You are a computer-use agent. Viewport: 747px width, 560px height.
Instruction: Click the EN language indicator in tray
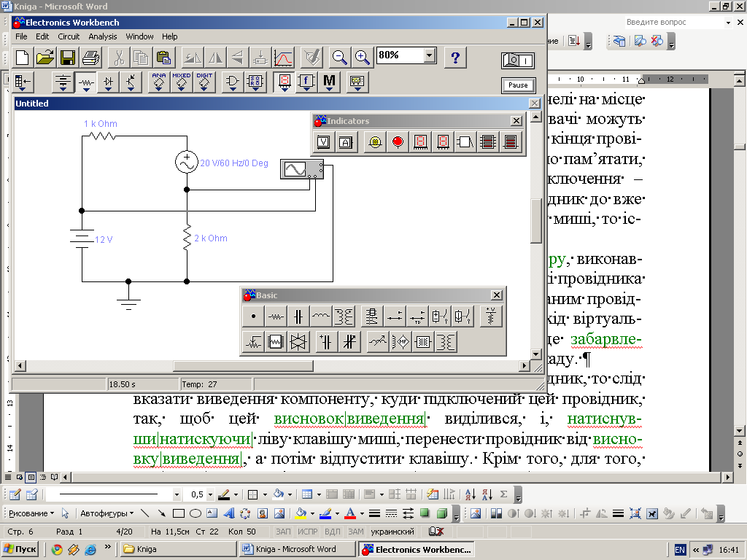[x=680, y=550]
